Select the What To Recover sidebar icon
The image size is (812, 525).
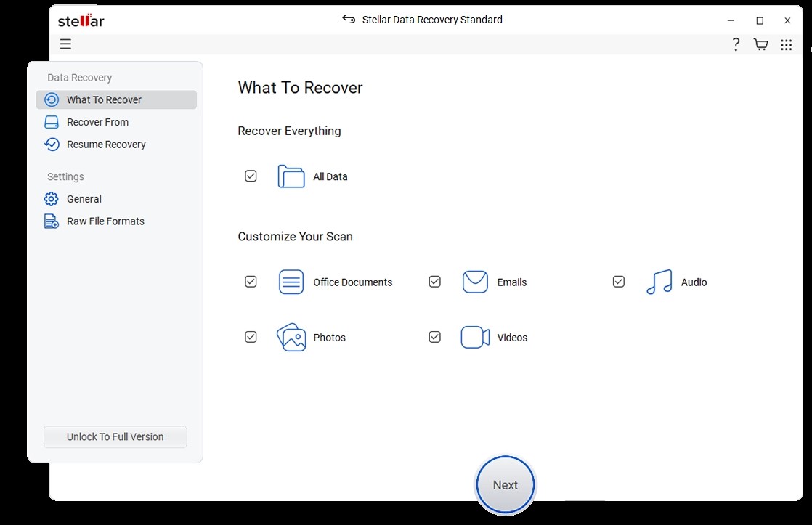click(x=51, y=99)
